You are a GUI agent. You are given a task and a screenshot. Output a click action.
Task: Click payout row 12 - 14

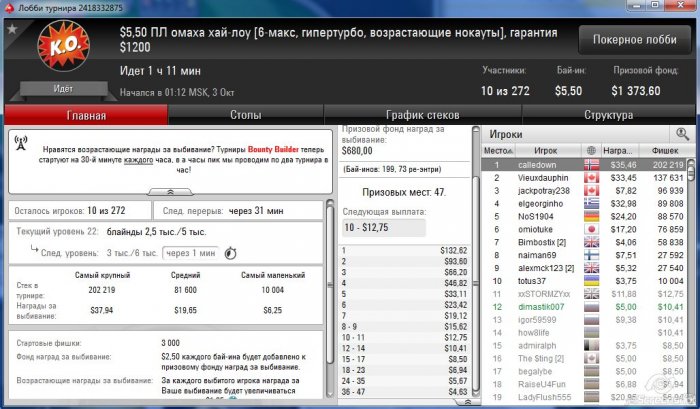(x=404, y=348)
